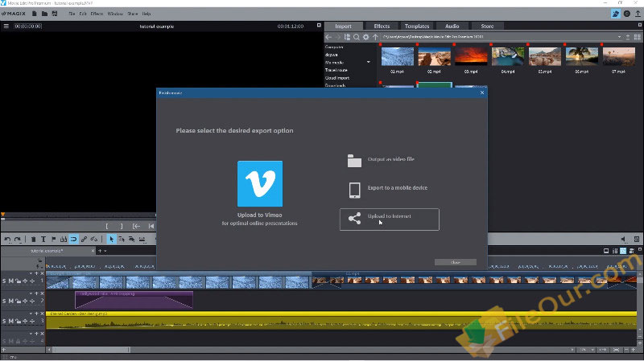Open track 4 header dropdown arrow
644x361 pixels.
[x=31, y=334]
